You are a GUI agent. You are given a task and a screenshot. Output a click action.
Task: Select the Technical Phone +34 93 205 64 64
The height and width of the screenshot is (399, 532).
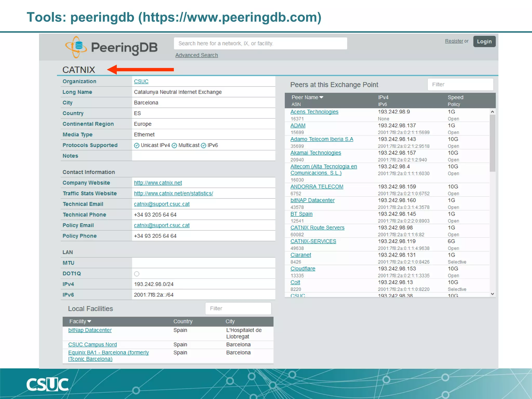click(155, 215)
